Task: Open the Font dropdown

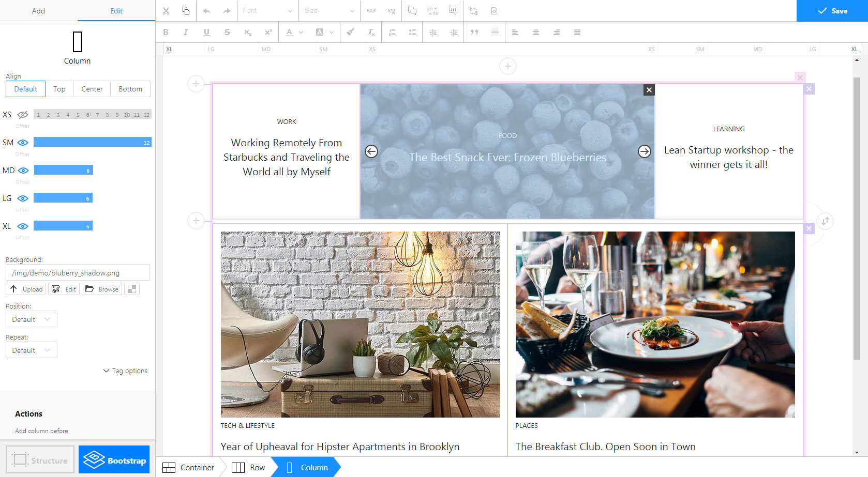Action: [267, 11]
